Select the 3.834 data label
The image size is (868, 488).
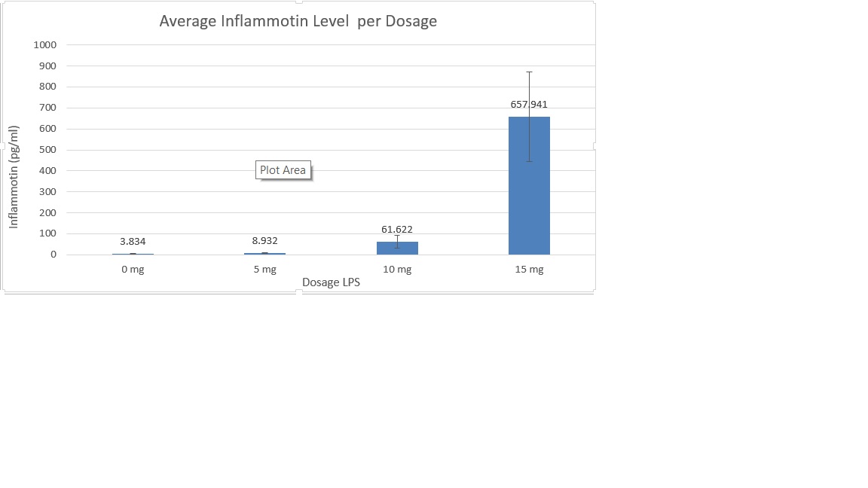pyautogui.click(x=133, y=242)
